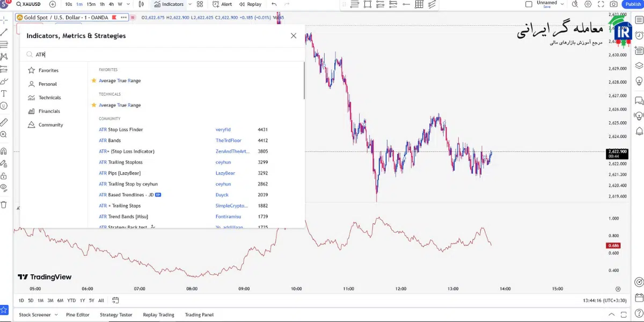The height and width of the screenshot is (322, 644).
Task: Open the timeframe dropdown chevron after W
Action: (129, 4)
